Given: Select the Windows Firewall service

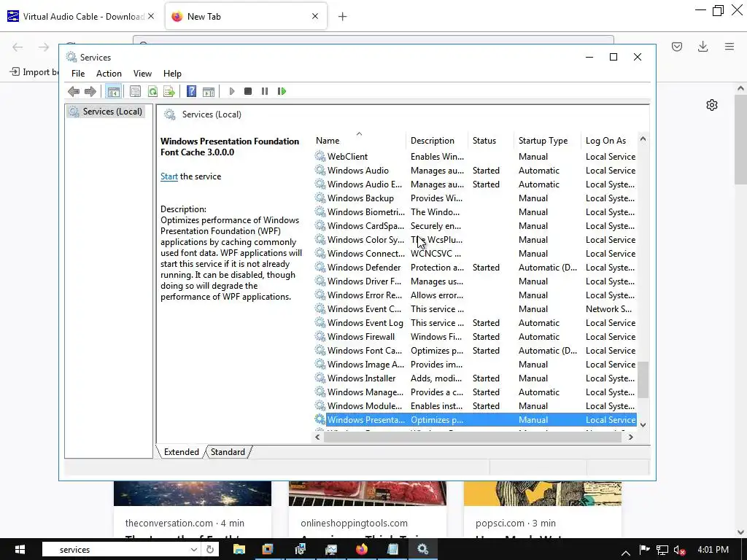Looking at the screenshot, I should [x=475, y=337].
